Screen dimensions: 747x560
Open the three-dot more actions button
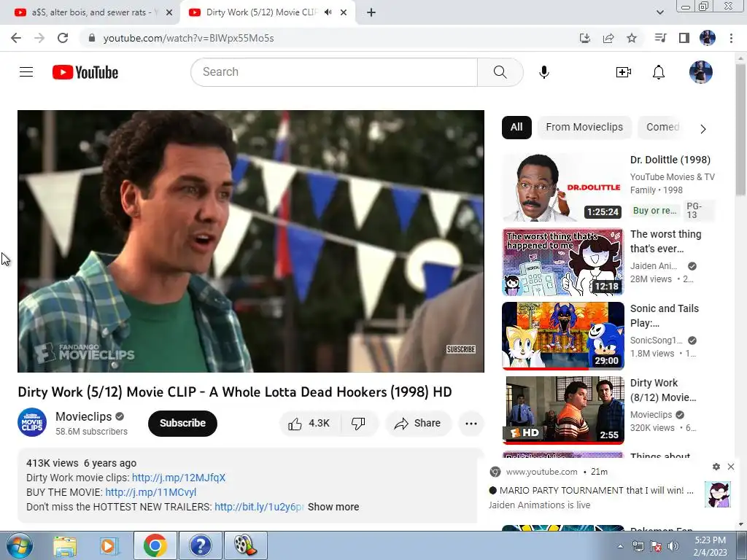[x=471, y=424]
